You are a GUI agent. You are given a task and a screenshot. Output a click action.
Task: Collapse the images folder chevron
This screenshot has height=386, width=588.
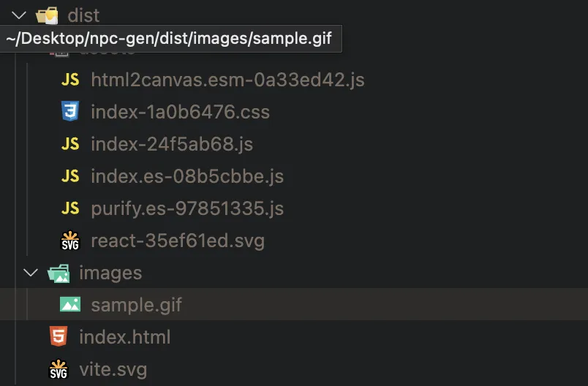[31, 273]
